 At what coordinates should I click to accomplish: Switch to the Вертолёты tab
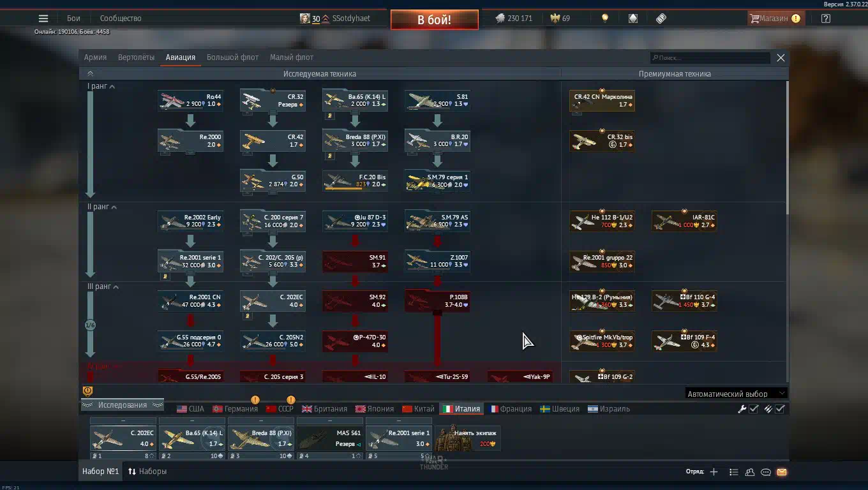click(136, 57)
